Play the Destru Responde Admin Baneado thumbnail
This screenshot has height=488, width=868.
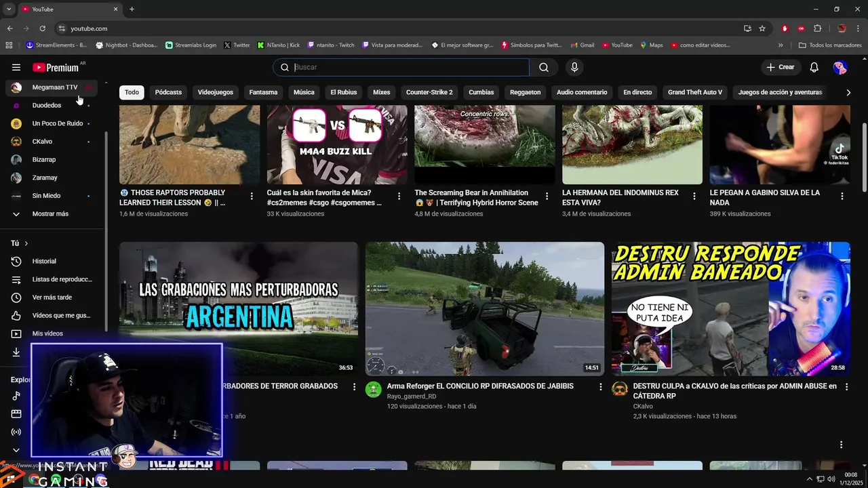(x=731, y=309)
